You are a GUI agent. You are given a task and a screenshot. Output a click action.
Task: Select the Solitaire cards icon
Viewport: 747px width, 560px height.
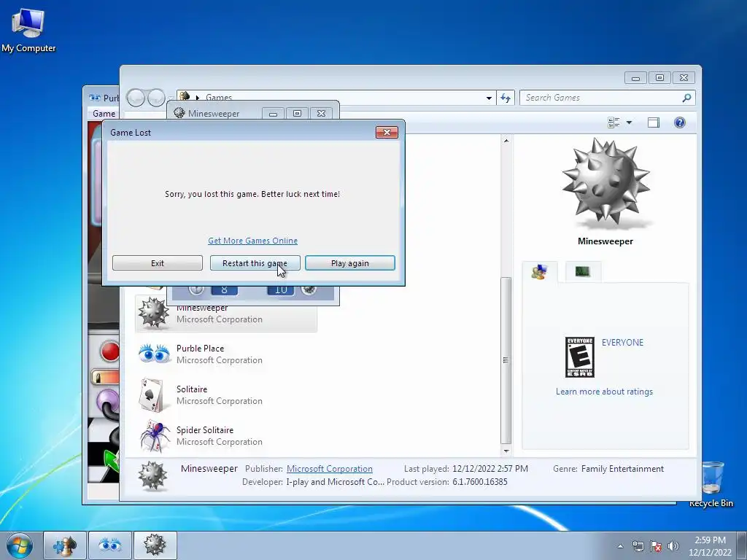[x=152, y=394]
